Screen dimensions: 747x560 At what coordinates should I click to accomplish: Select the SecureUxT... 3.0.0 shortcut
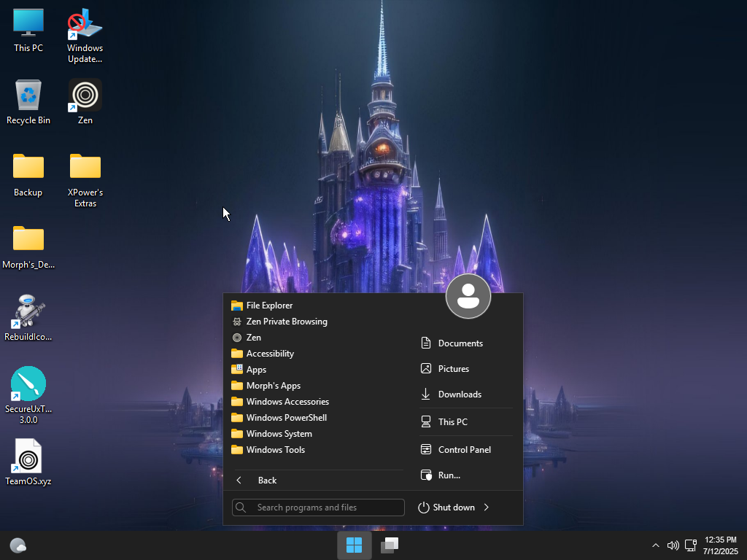click(28, 395)
